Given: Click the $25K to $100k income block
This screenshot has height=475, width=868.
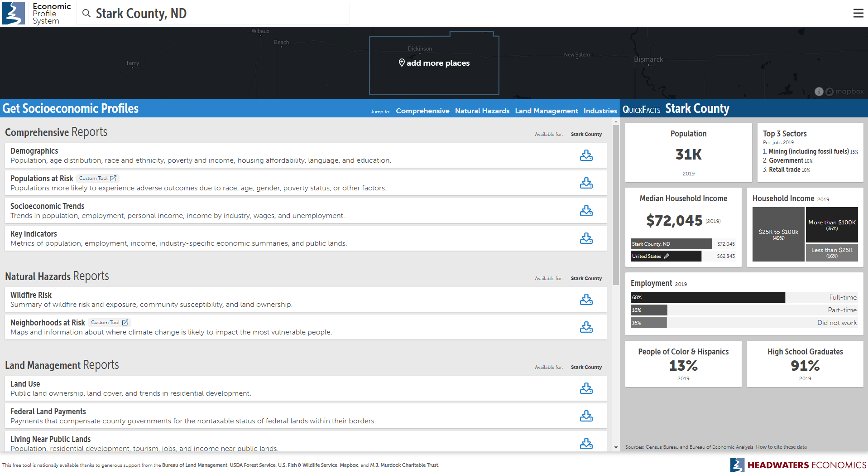Looking at the screenshot, I should coord(778,234).
